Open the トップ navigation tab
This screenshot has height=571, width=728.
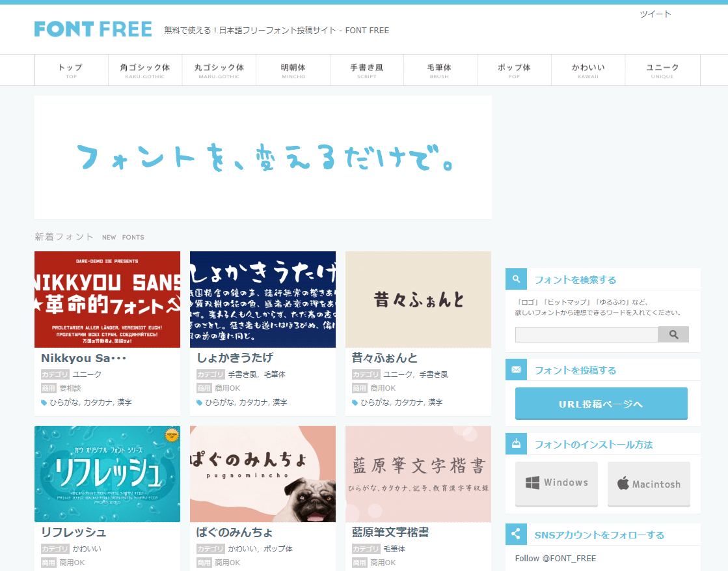coord(72,70)
